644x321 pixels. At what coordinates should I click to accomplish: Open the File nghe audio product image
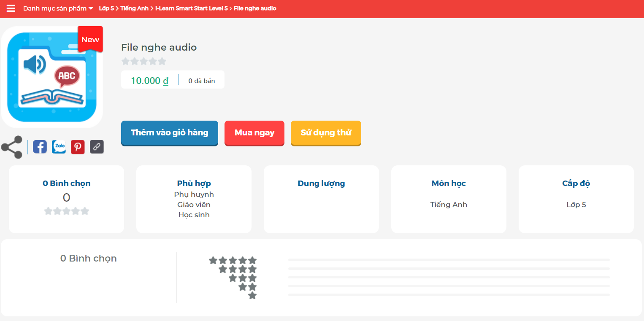tap(52, 77)
